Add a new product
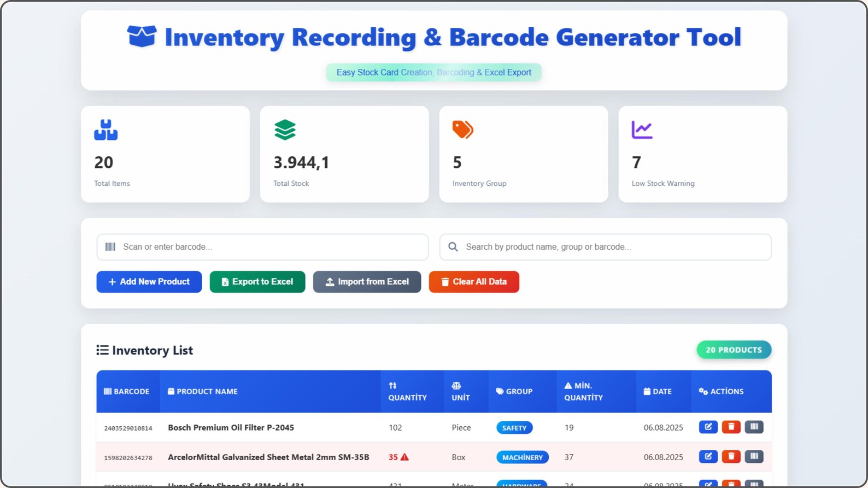Image resolution: width=868 pixels, height=488 pixels. click(x=149, y=282)
